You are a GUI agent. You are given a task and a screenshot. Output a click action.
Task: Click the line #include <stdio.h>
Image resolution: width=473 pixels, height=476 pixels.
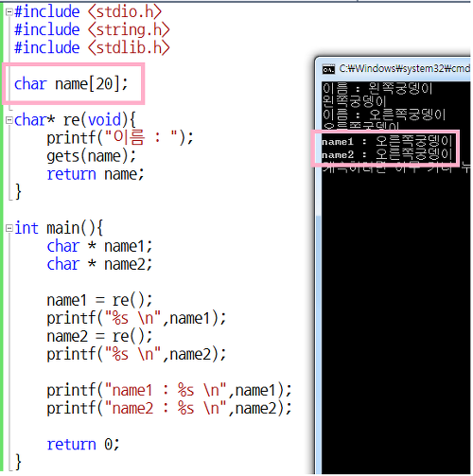88,12
